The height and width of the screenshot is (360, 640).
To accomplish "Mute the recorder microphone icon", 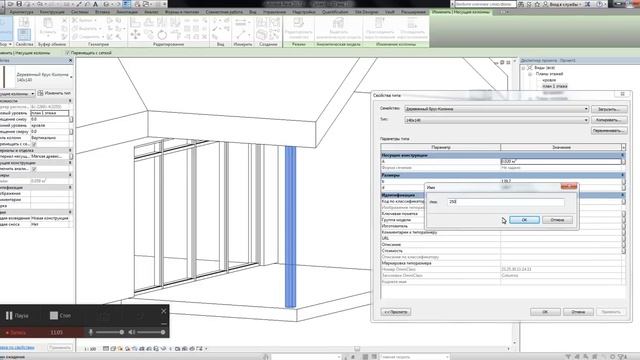I will point(91,332).
